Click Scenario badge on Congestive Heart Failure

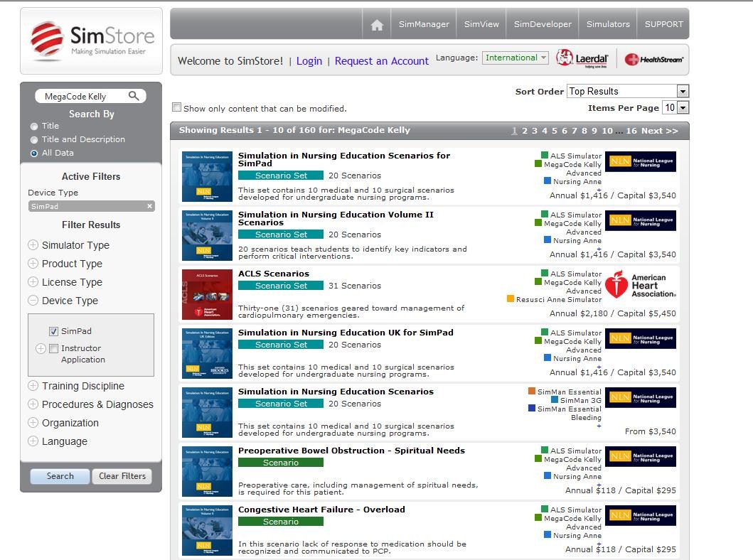click(x=281, y=522)
